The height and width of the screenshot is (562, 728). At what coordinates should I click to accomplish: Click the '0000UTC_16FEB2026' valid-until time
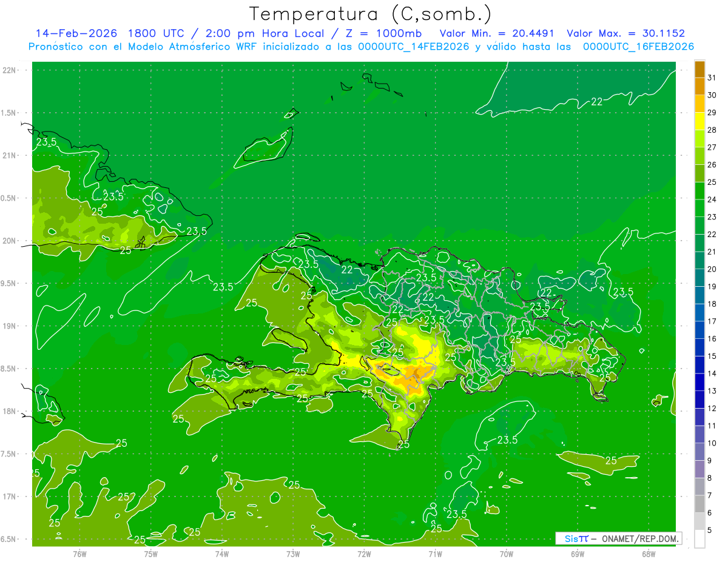(x=638, y=47)
